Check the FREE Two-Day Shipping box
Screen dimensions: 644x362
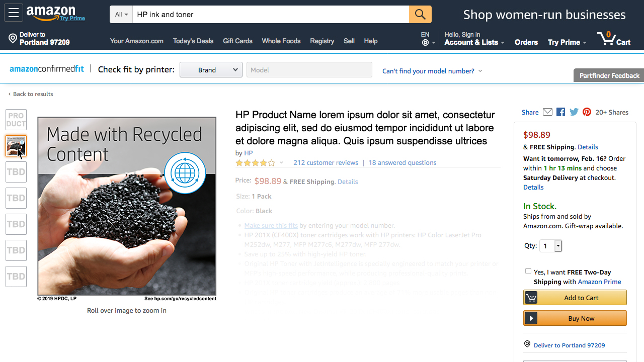point(528,271)
